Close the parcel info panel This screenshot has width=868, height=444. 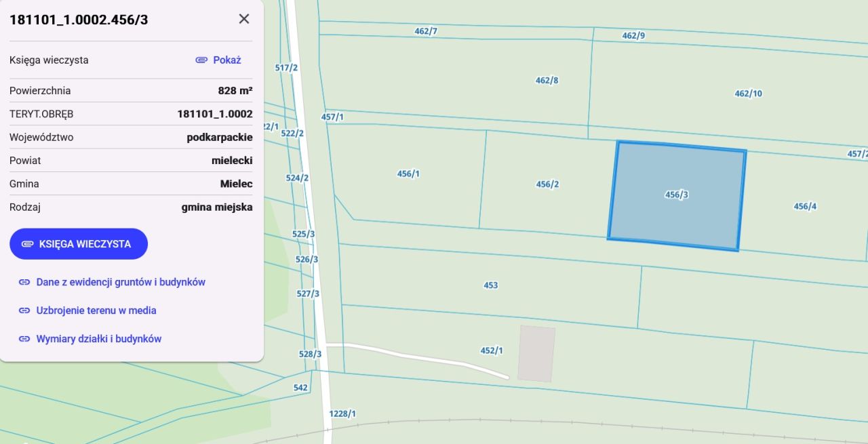pyautogui.click(x=244, y=19)
